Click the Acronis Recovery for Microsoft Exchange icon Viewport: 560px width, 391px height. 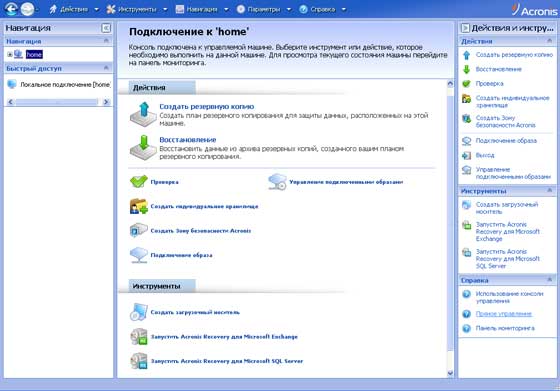[x=139, y=336]
